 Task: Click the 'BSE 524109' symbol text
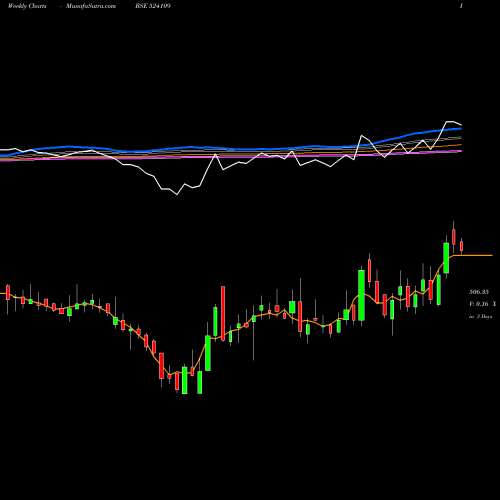click(153, 6)
